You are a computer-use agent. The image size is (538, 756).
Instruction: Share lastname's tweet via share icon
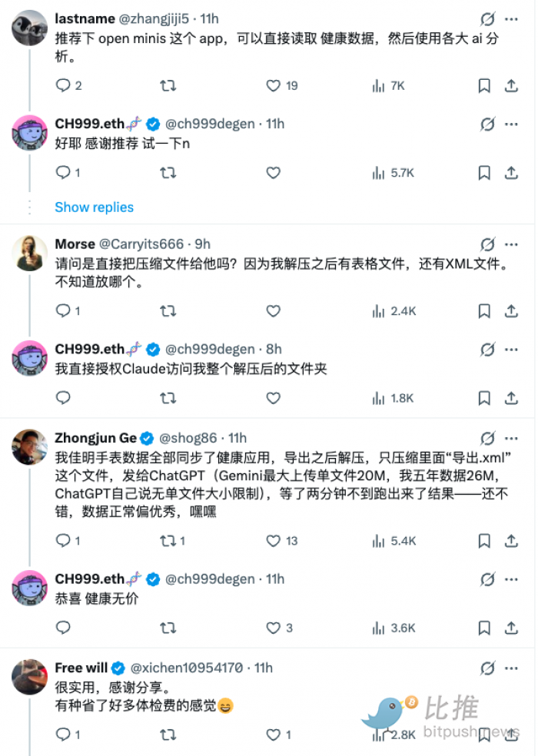pyautogui.click(x=511, y=86)
